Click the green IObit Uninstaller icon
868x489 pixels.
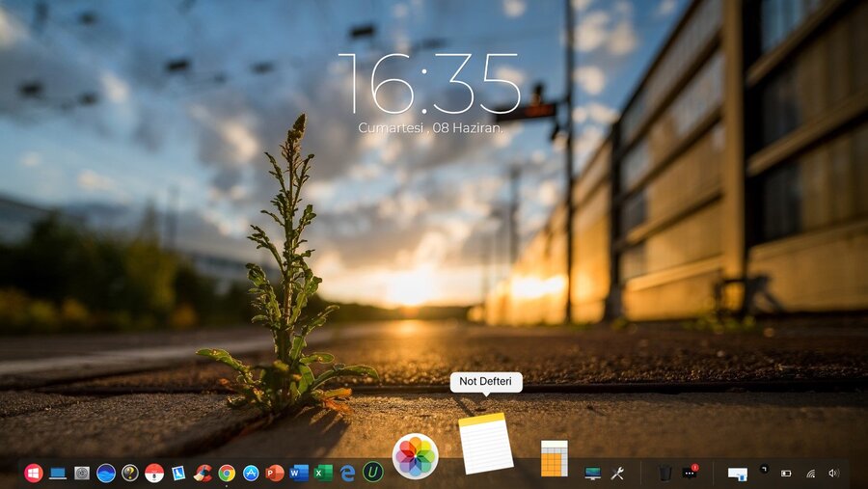click(x=372, y=473)
